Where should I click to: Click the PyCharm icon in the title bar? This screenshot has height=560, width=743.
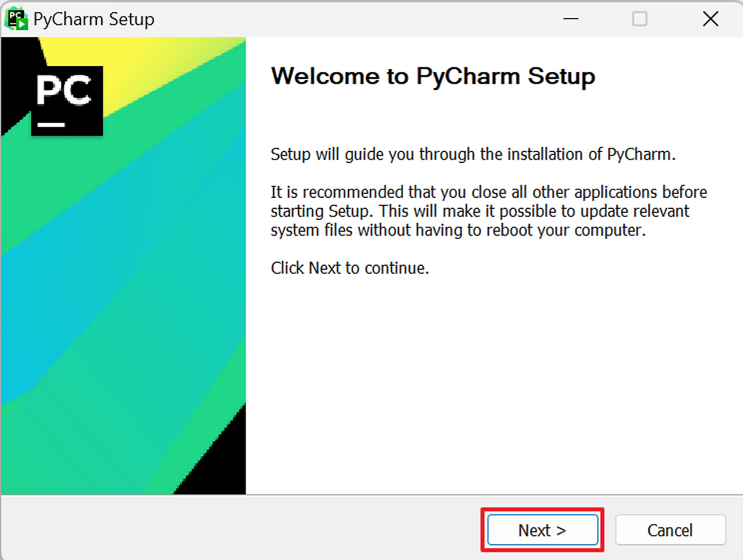[x=17, y=18]
